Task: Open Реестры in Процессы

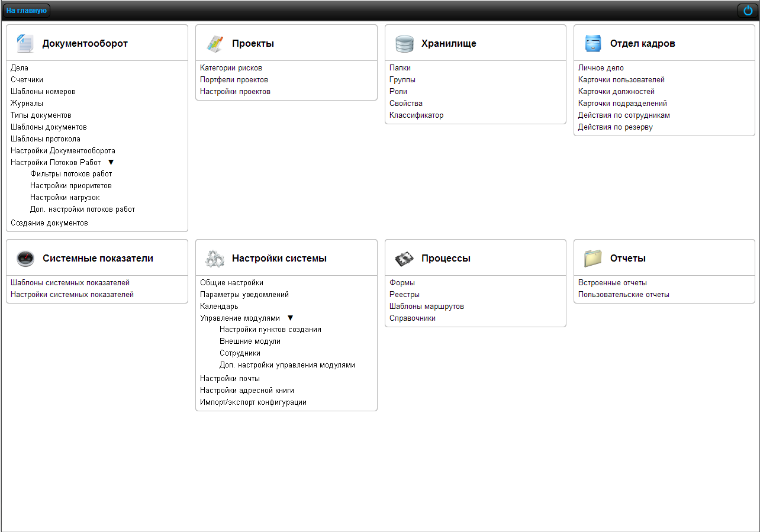Action: coord(404,295)
